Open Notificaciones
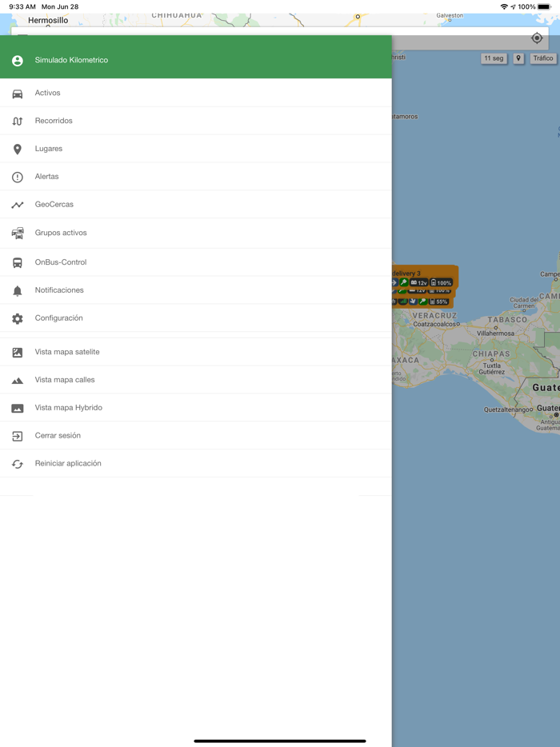This screenshot has width=560, height=747. tap(196, 290)
